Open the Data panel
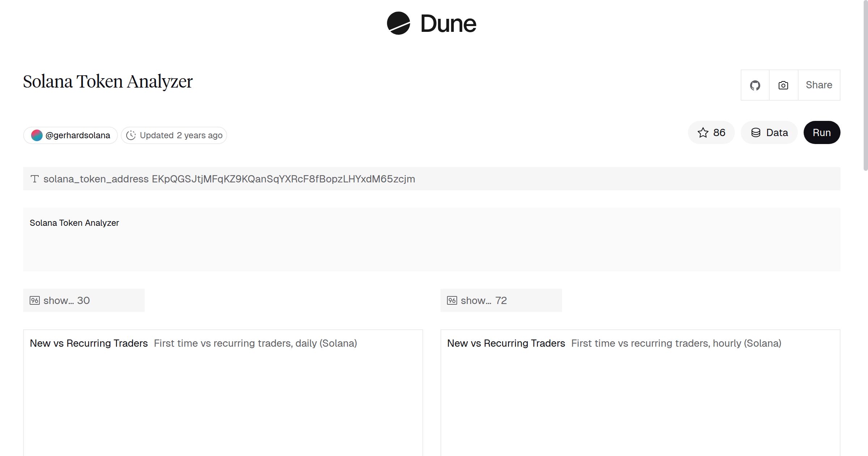Screen dimensions: 868x456 769,132
